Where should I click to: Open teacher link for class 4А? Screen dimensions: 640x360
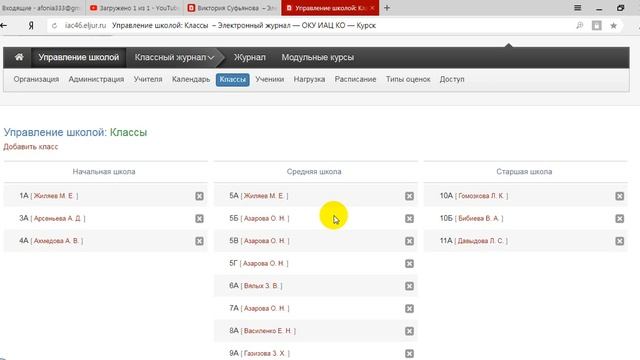point(56,241)
